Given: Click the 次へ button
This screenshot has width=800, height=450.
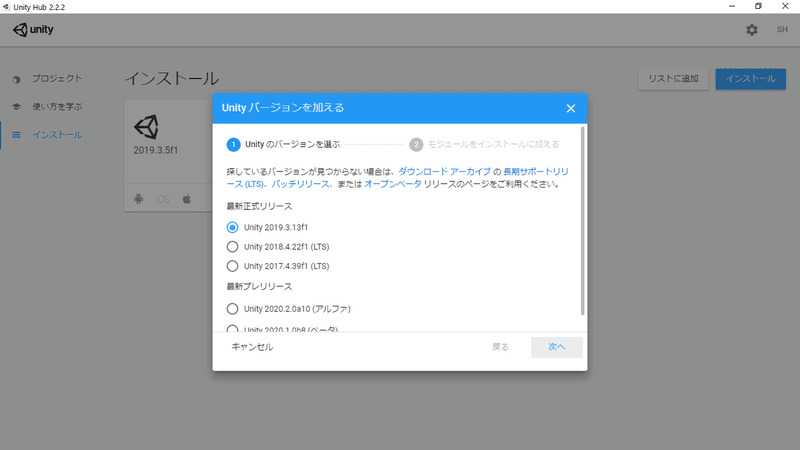Looking at the screenshot, I should tap(557, 347).
